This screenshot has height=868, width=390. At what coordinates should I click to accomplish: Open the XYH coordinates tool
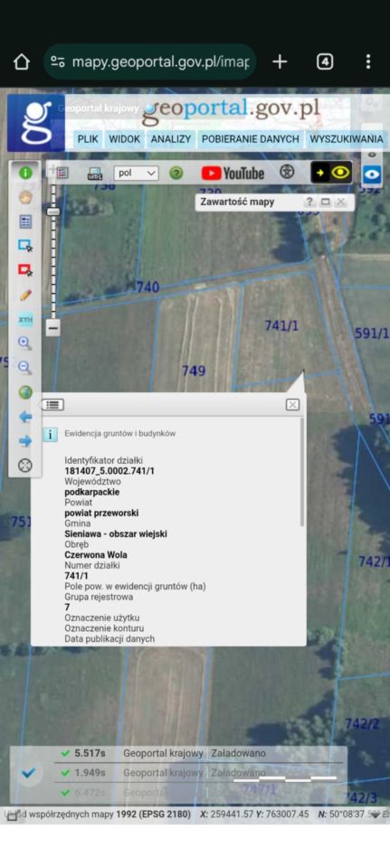coord(25,319)
